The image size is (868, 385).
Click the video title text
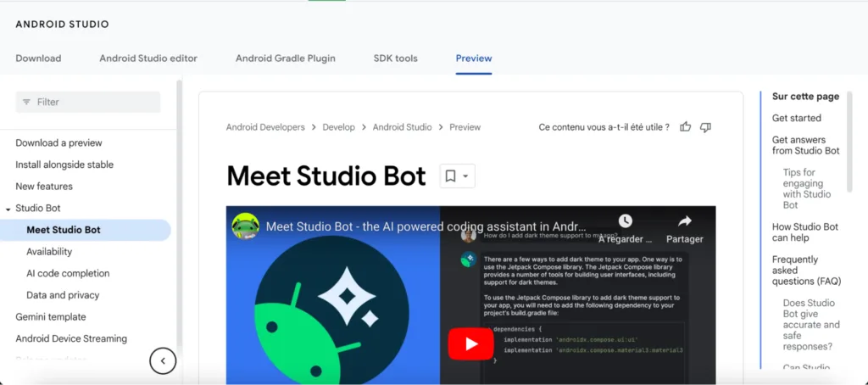(x=426, y=226)
